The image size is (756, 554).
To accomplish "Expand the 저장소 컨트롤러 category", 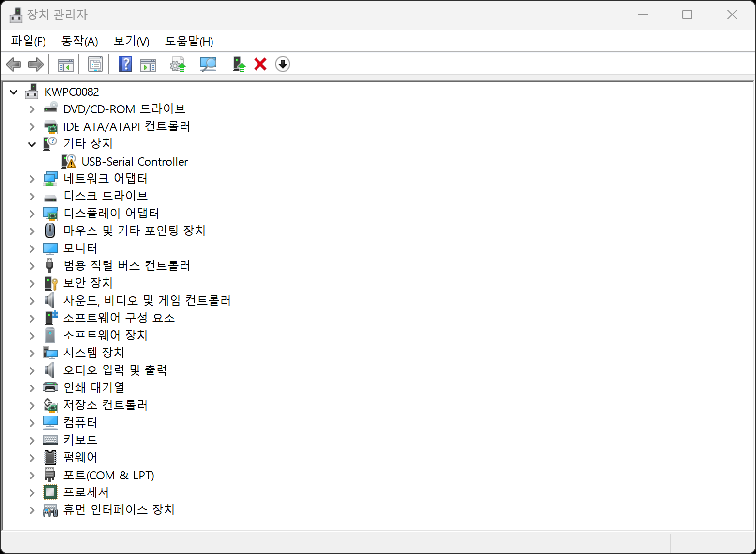I will [x=32, y=406].
